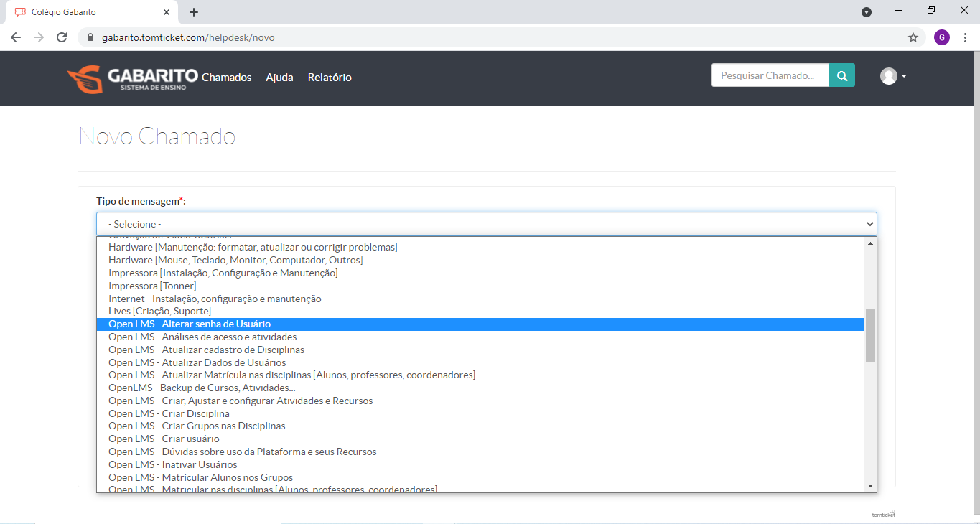The image size is (980, 524).
Task: Select Open LMS - Atualizar Dados de Usuários
Action: [x=480, y=363]
